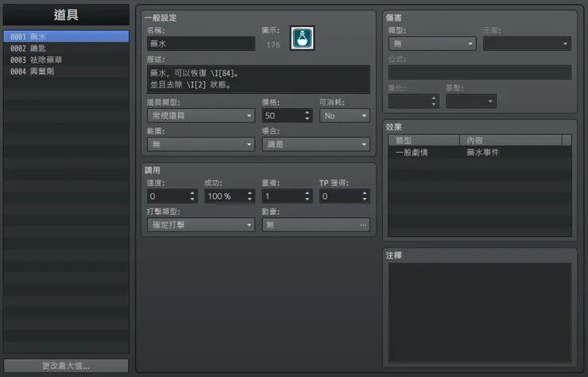Select the 一般劇情 藥水事件 effect row
Viewport: 588px width, 377px height.
coord(480,152)
